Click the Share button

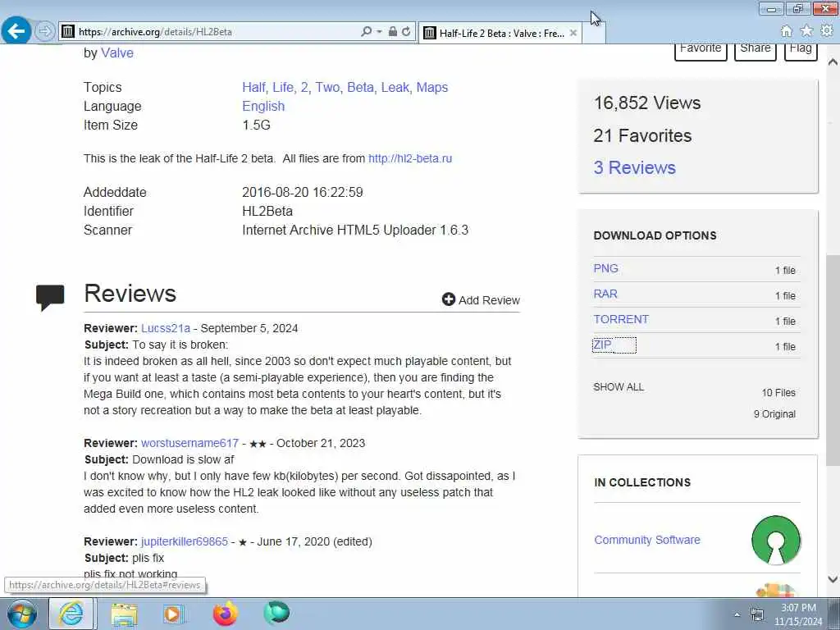[756, 50]
